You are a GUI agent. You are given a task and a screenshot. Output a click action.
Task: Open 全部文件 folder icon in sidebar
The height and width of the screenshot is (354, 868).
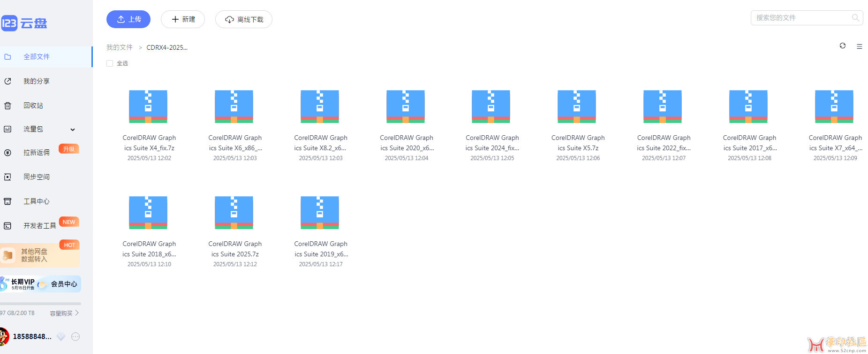coord(8,57)
